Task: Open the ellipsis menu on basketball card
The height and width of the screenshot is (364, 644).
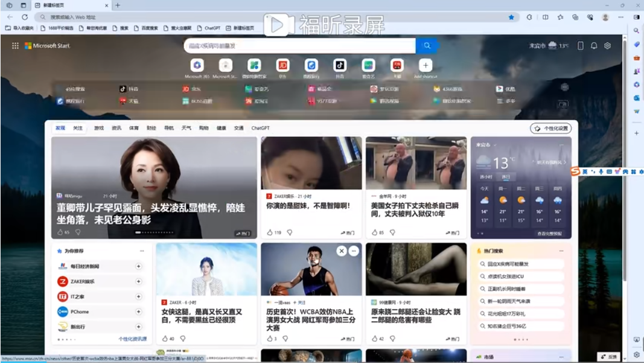Action: click(354, 251)
